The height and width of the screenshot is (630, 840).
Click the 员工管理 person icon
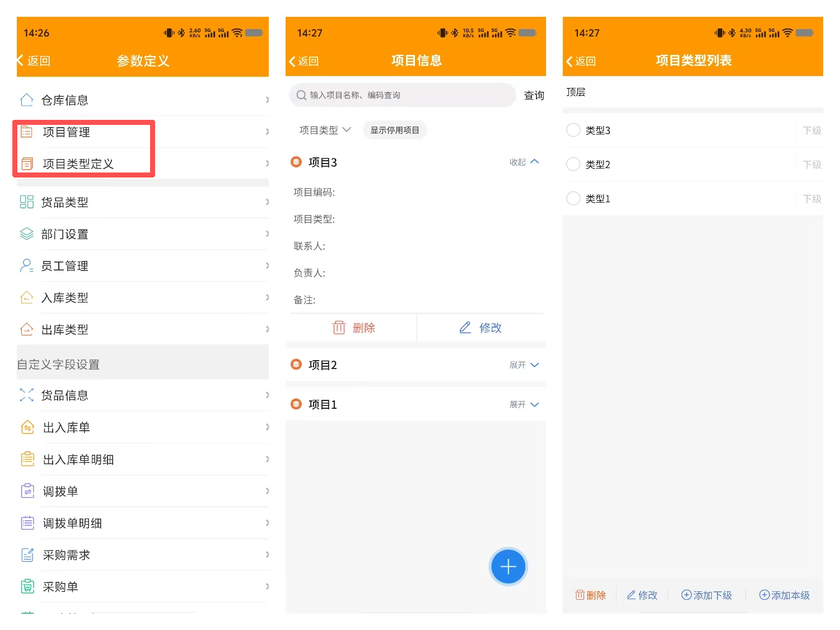26,265
